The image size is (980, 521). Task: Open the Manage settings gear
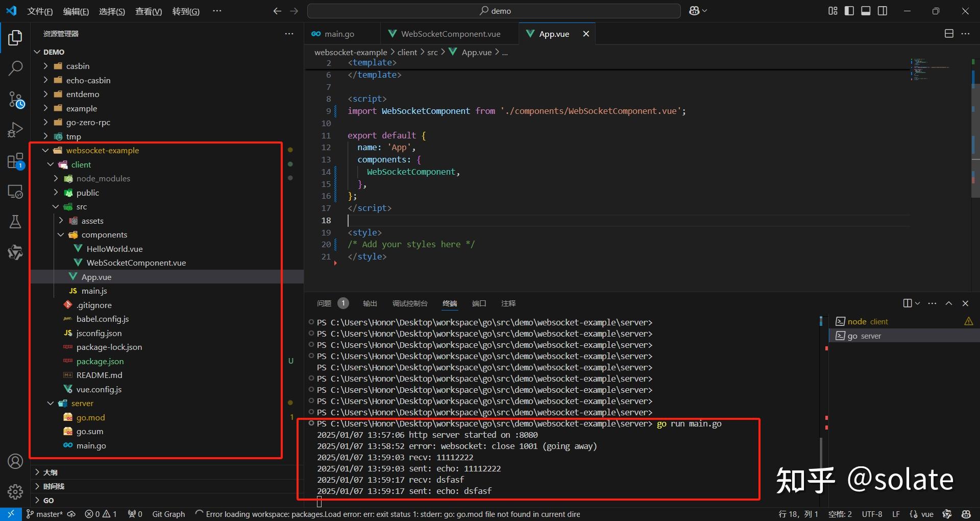15,492
